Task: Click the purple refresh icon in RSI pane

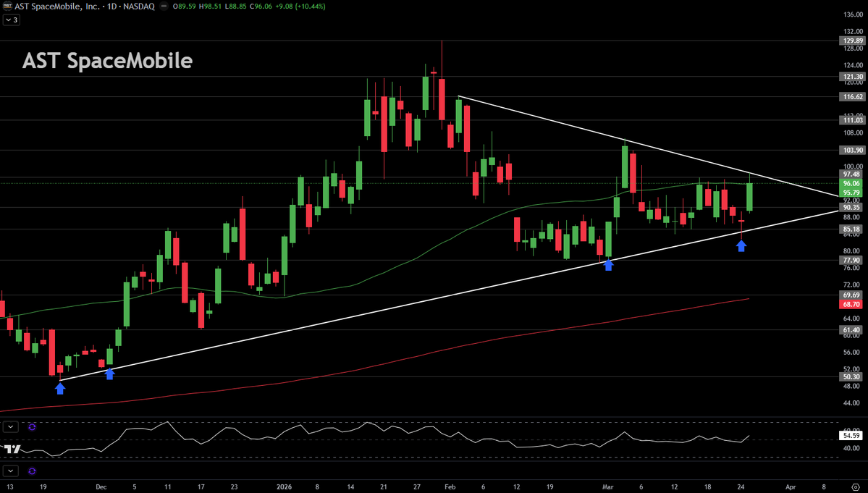Action: (x=32, y=427)
